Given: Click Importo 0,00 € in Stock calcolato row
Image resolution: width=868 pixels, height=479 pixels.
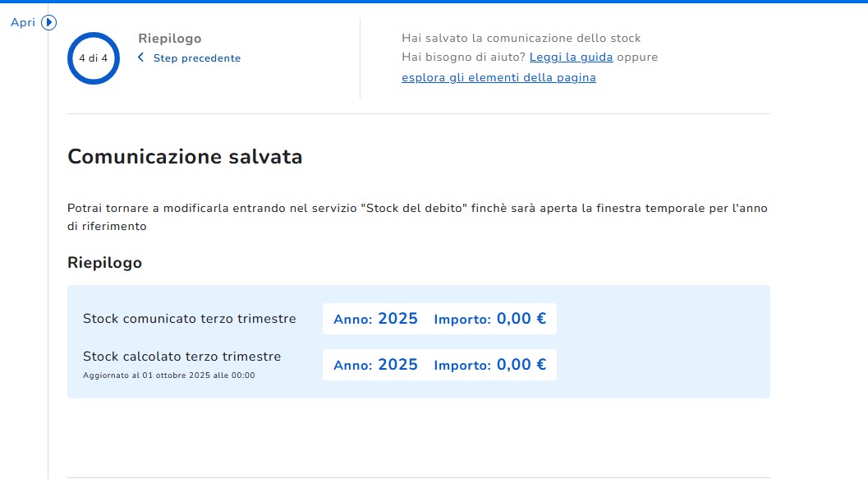Looking at the screenshot, I should pyautogui.click(x=489, y=365).
